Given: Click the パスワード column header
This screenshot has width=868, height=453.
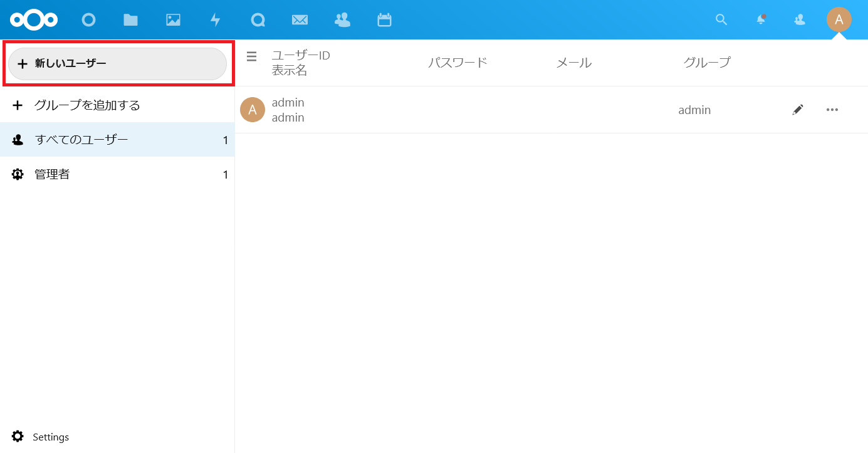Looking at the screenshot, I should [x=458, y=63].
